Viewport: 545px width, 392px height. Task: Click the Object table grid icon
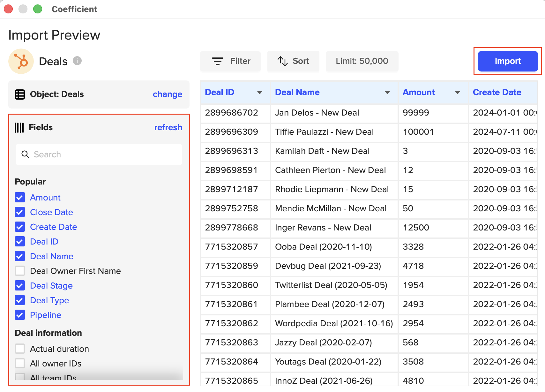(20, 94)
